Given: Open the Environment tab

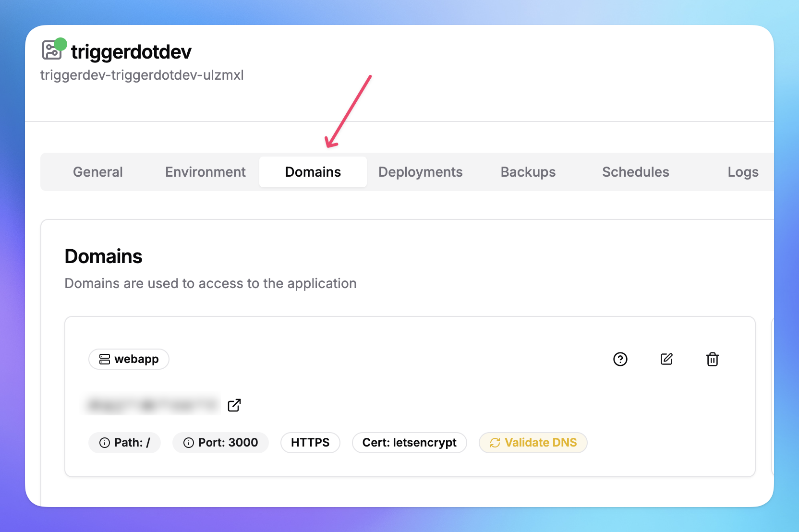Looking at the screenshot, I should [206, 172].
